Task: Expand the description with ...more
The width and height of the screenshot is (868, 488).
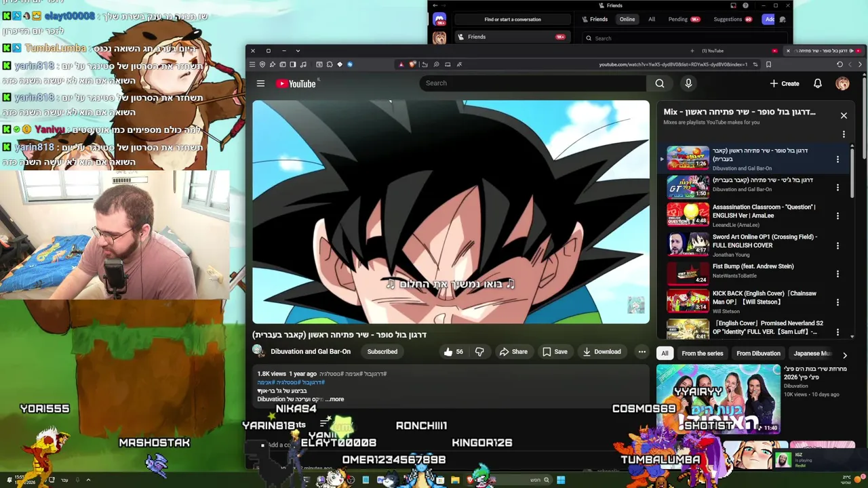Action: pyautogui.click(x=334, y=399)
